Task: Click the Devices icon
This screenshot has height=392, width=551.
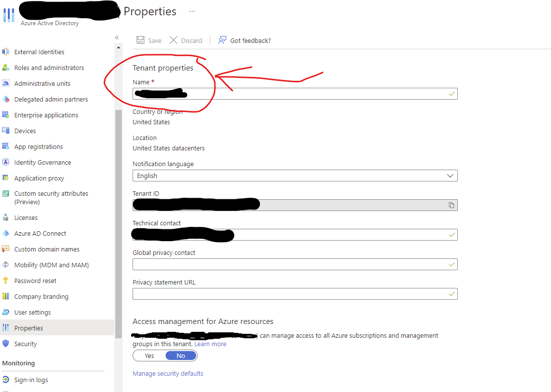Action: pyautogui.click(x=5, y=131)
